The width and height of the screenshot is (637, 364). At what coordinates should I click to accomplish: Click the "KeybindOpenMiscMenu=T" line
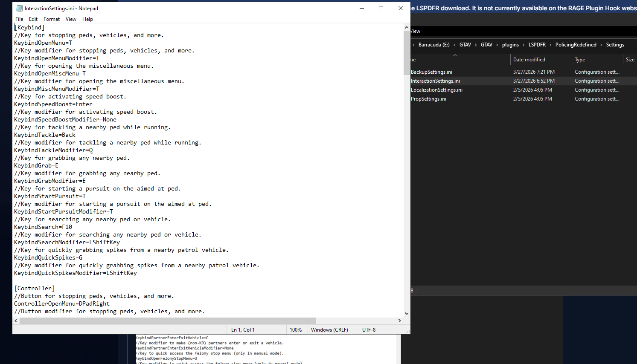[x=50, y=74]
